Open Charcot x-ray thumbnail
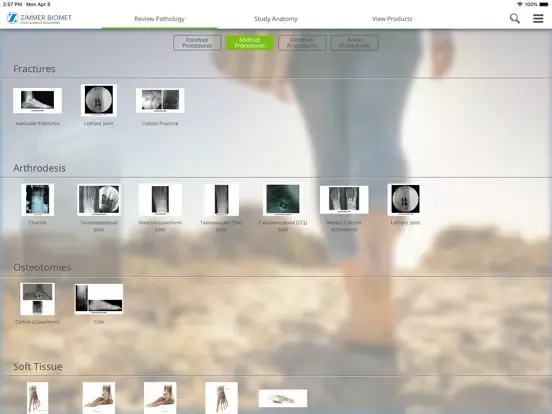 [38, 200]
